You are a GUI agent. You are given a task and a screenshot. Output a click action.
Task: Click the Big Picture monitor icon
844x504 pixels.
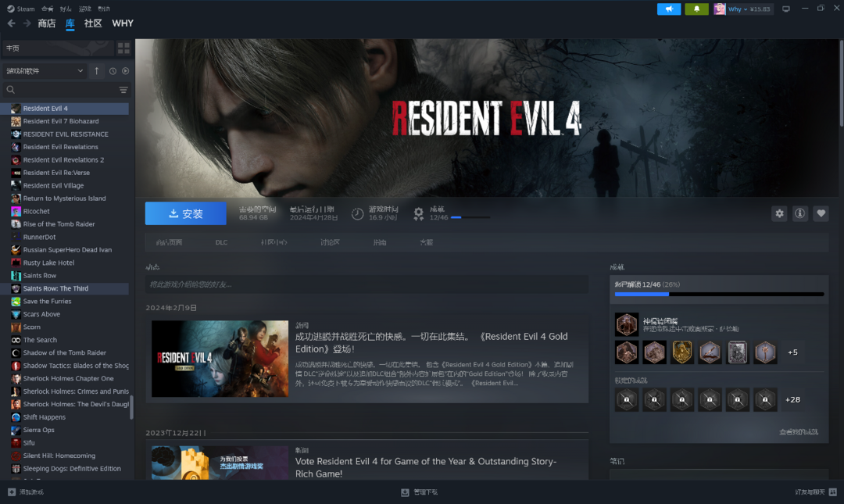tap(786, 9)
